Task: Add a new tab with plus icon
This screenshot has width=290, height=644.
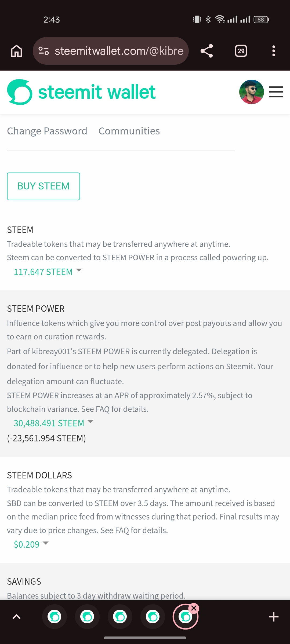Action: coord(273,617)
